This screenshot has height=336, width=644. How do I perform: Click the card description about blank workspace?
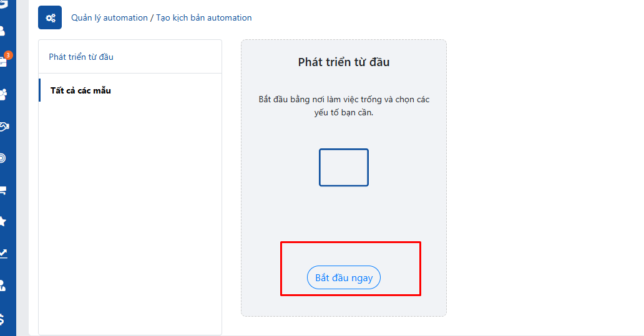pos(344,106)
